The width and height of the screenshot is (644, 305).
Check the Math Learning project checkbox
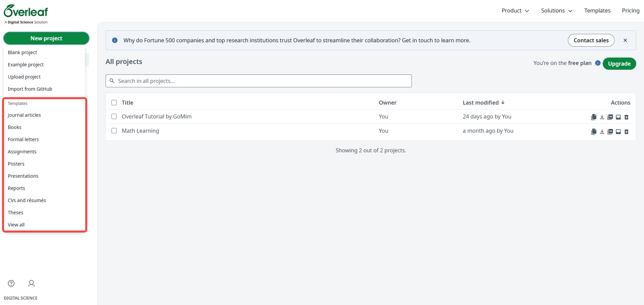click(x=114, y=130)
